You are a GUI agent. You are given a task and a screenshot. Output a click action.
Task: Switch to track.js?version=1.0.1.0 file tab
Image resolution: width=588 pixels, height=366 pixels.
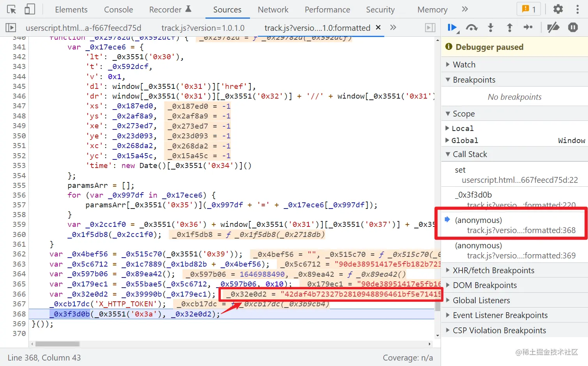click(x=203, y=28)
